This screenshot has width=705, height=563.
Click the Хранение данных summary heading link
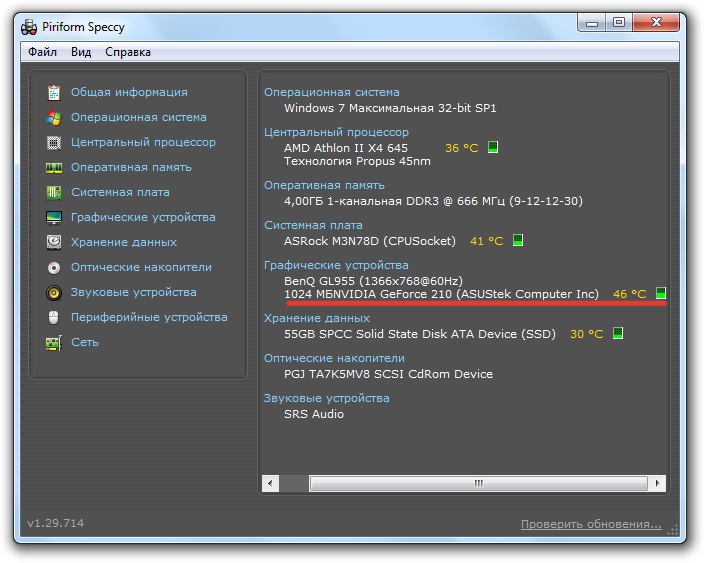click(x=318, y=318)
